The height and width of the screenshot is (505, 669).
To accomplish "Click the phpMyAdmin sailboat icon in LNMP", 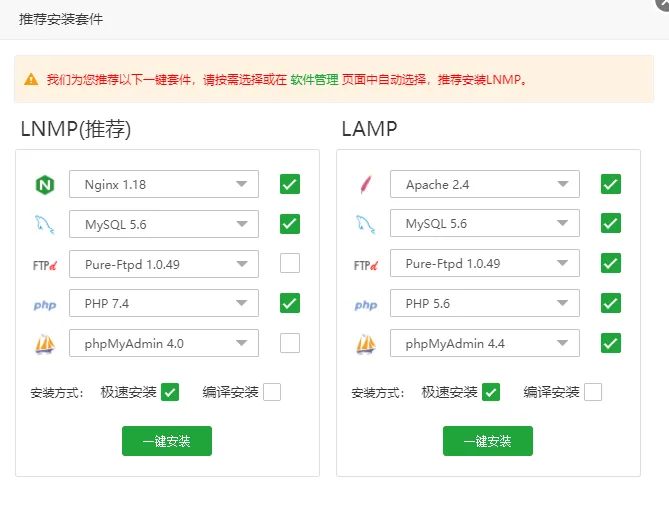I will (44, 344).
